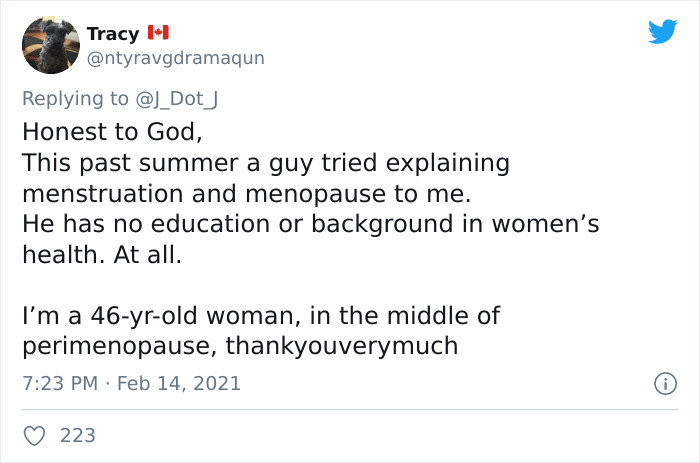The image size is (700, 463).
Task: Click the 'Honest to God,' line
Action: click(103, 132)
